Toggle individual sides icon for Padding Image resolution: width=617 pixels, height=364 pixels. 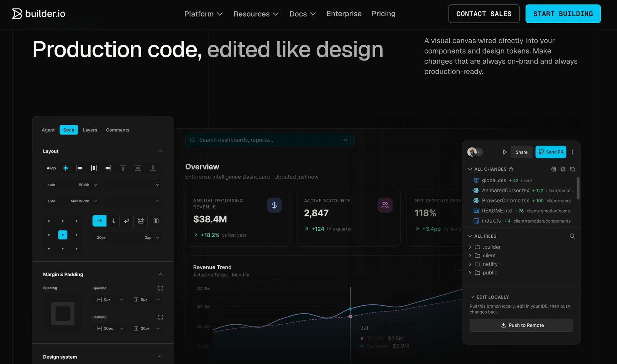click(160, 317)
